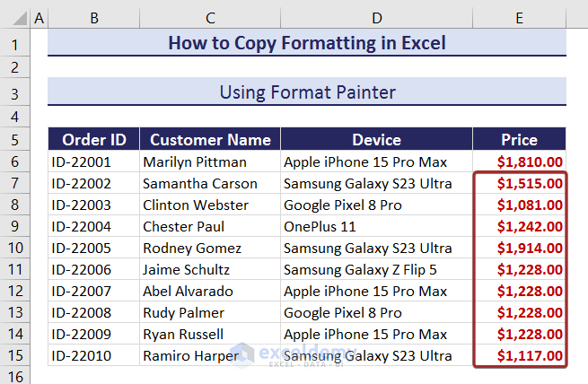
Task: Select the $1,914.00 price cell
Action: pos(520,249)
